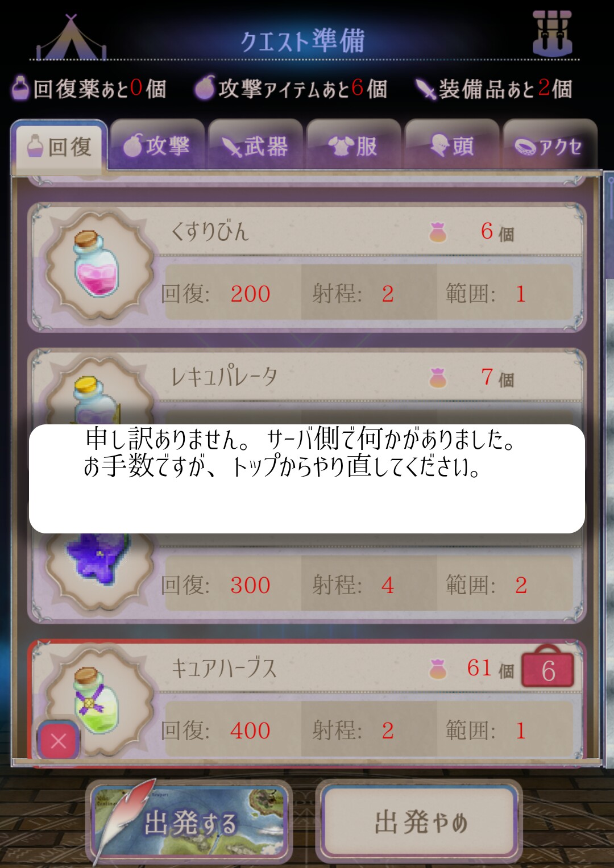The width and height of the screenshot is (614, 868).
Task: Switch to the 攻撃 tab
Action: point(157,145)
